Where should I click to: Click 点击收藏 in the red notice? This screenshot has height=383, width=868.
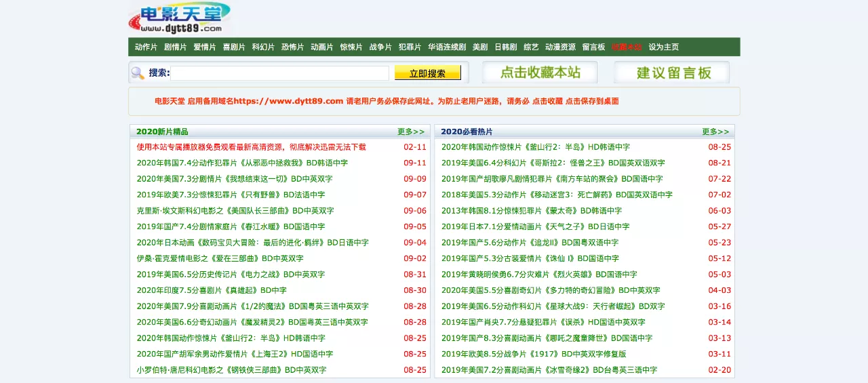[547, 101]
